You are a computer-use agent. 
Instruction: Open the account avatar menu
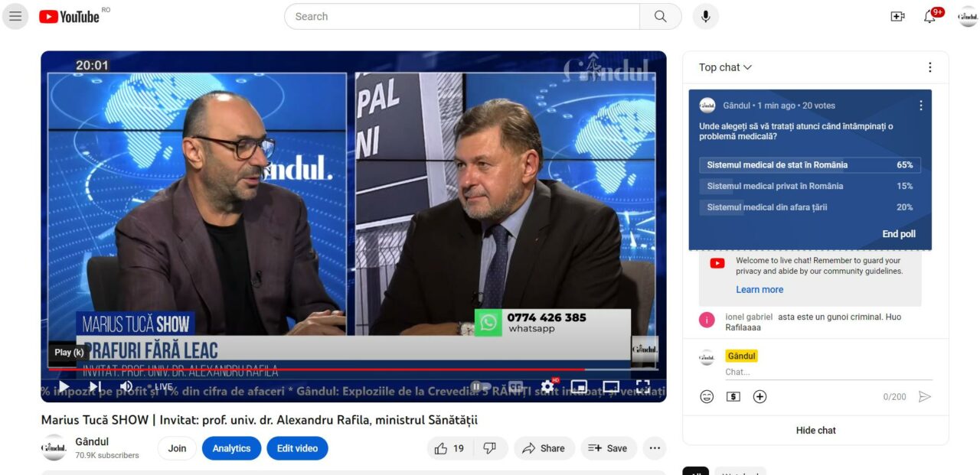pyautogui.click(x=968, y=16)
